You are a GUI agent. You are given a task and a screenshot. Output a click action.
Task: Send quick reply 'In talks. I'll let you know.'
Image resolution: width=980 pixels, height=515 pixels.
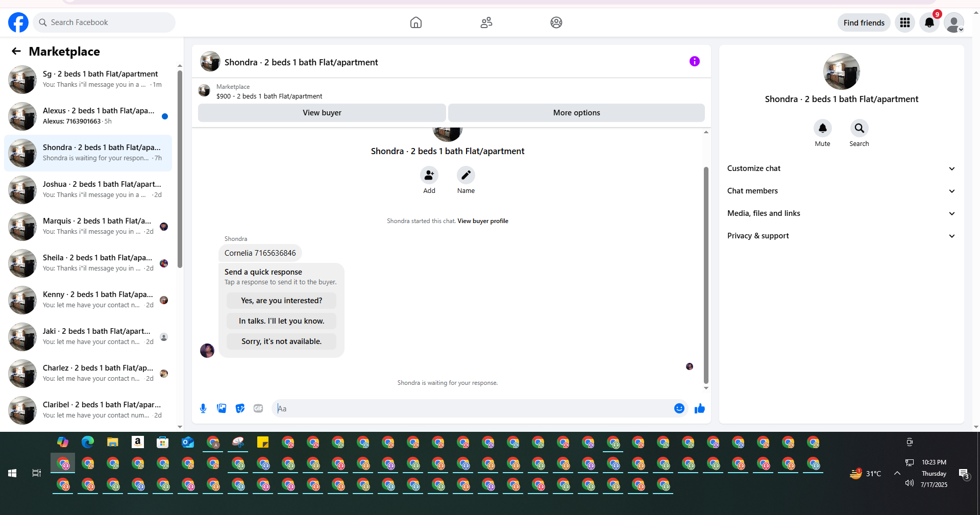[x=282, y=321]
